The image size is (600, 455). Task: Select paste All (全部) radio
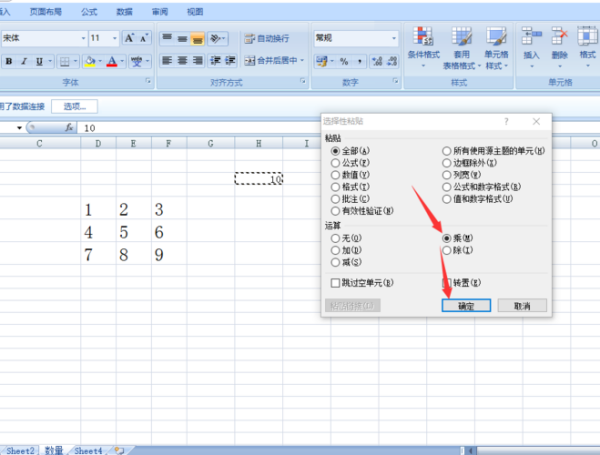[x=335, y=151]
